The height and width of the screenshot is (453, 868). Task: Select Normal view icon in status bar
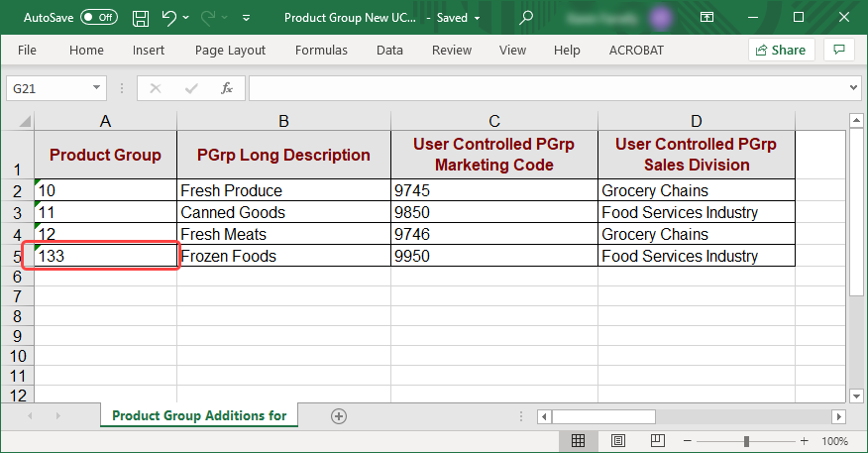(x=579, y=440)
